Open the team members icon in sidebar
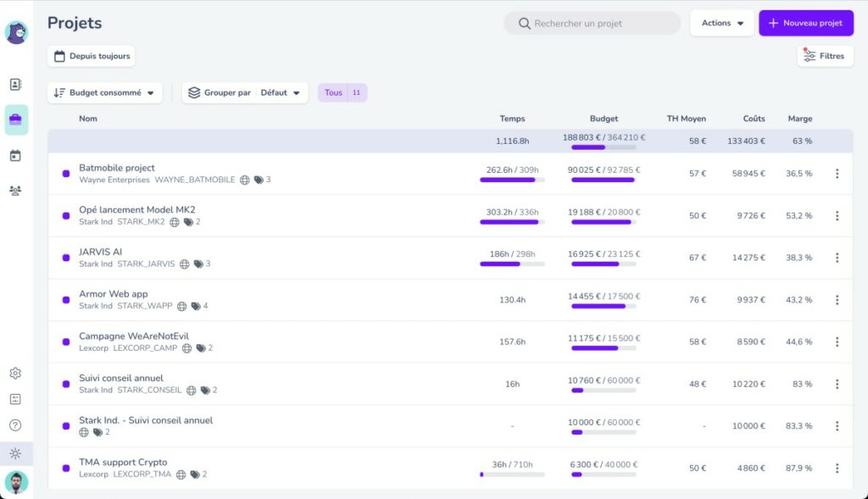 [15, 191]
